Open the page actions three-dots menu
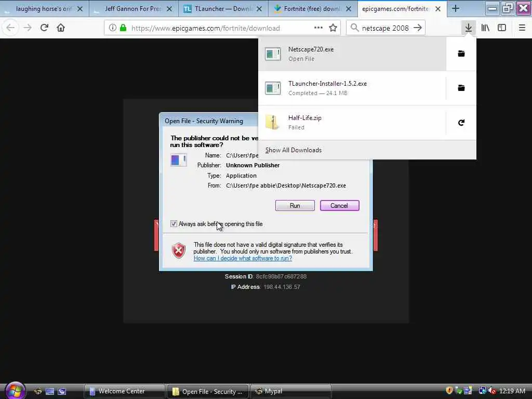 click(318, 28)
